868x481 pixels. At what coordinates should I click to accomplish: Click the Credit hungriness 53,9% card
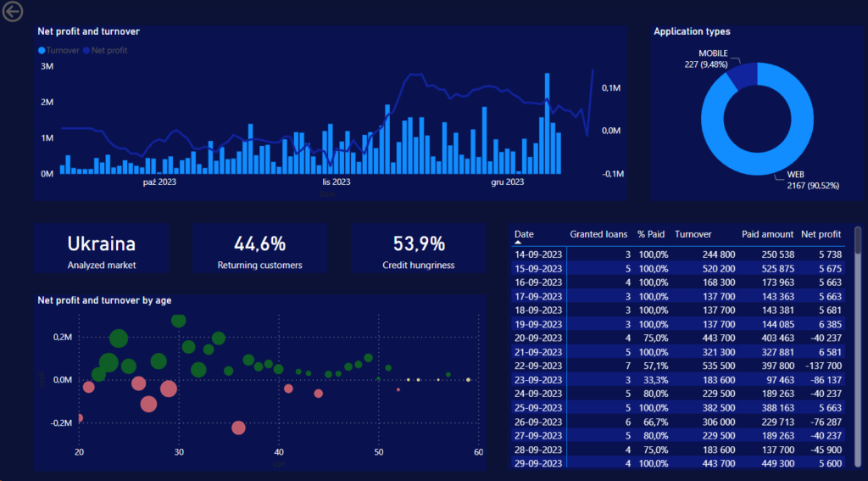point(419,250)
